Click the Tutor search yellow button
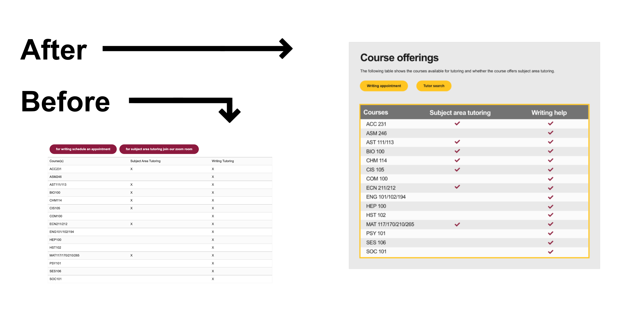Viewport: 644px width, 322px height. (x=433, y=86)
